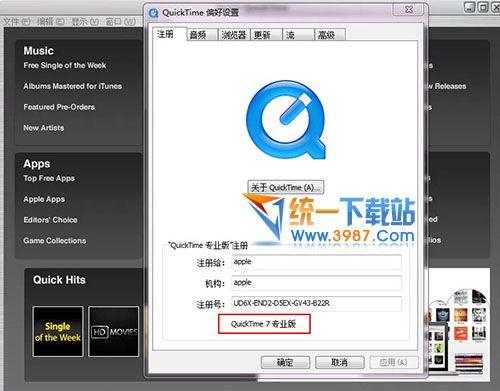Viewport: 500px width, 391px height.
Task: Open the 文件 menu in player window
Action: pos(17,22)
